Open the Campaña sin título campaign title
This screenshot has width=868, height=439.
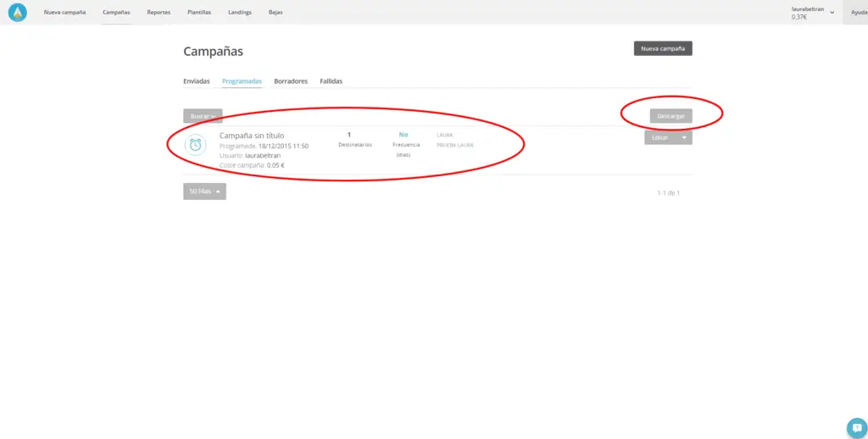pos(252,136)
